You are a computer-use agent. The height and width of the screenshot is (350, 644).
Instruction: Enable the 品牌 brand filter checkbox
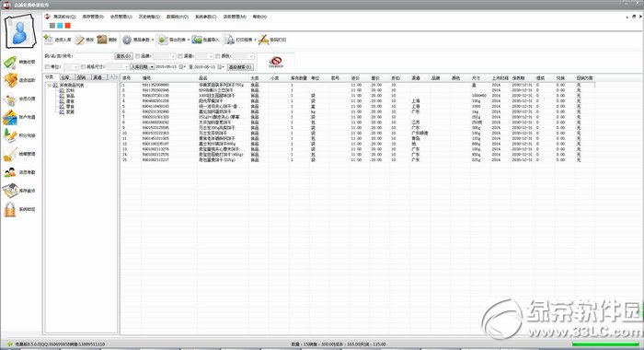138,56
